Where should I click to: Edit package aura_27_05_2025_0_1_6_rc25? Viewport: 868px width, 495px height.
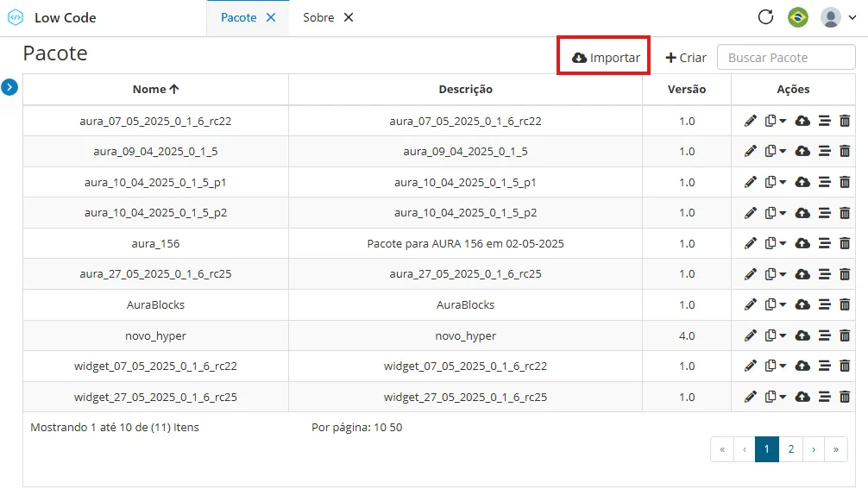(750, 274)
